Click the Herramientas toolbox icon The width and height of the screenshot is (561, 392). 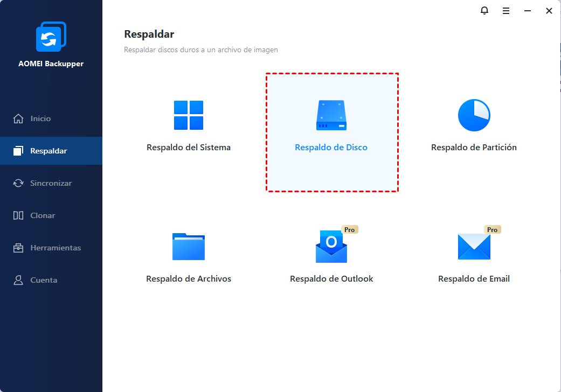click(18, 248)
